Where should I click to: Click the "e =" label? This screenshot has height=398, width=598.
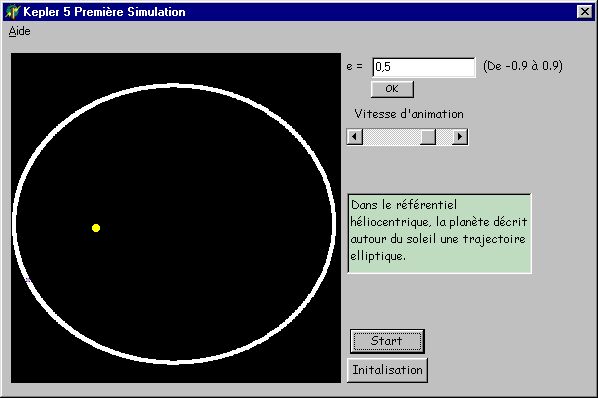coord(354,67)
